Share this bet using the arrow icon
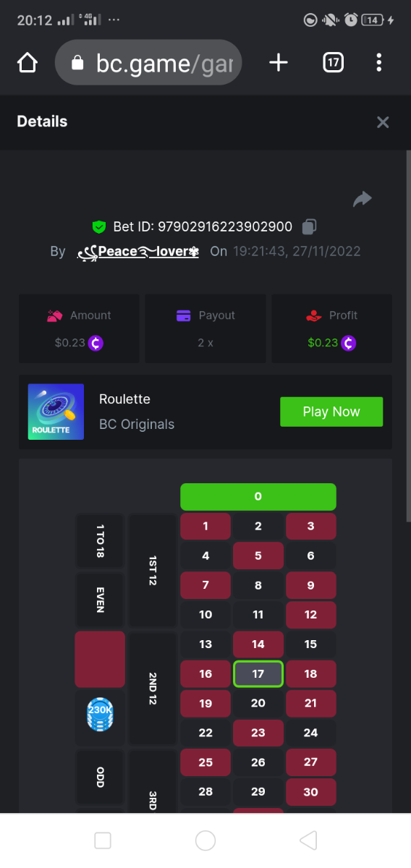The width and height of the screenshot is (411, 868). [362, 199]
